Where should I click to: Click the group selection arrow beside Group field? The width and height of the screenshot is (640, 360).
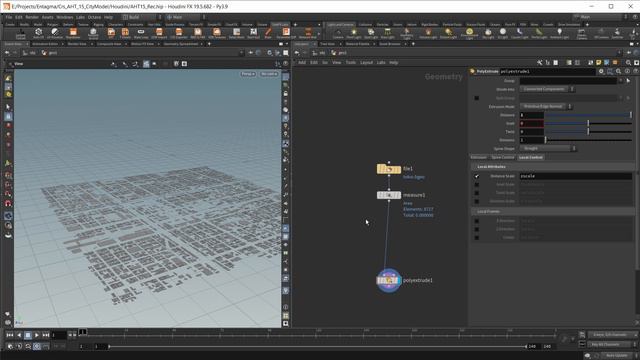point(629,80)
